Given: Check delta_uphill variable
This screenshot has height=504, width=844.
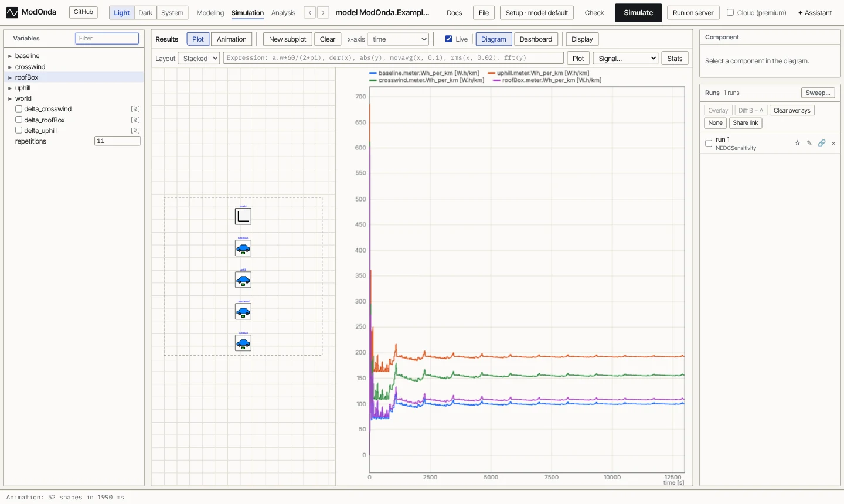Looking at the screenshot, I should (19, 130).
